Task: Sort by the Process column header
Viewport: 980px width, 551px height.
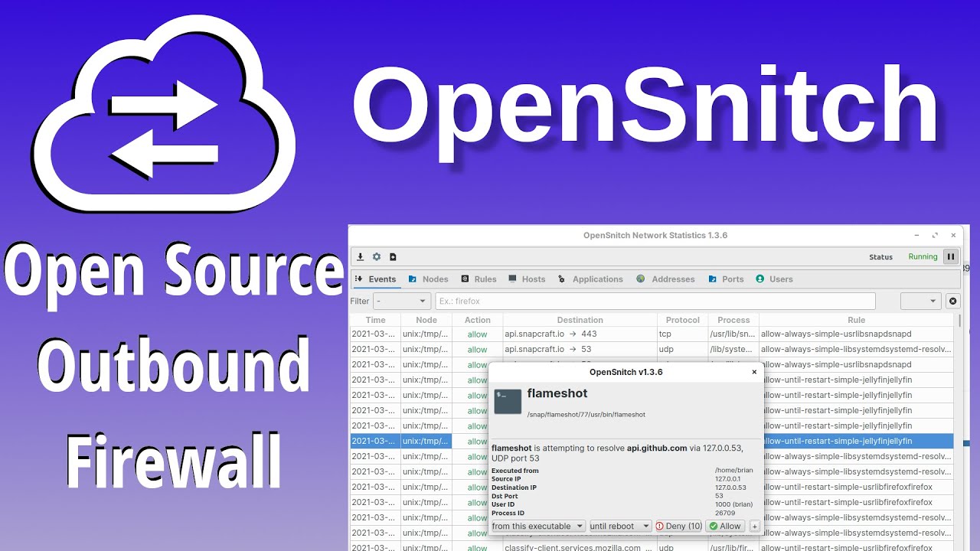Action: point(733,320)
